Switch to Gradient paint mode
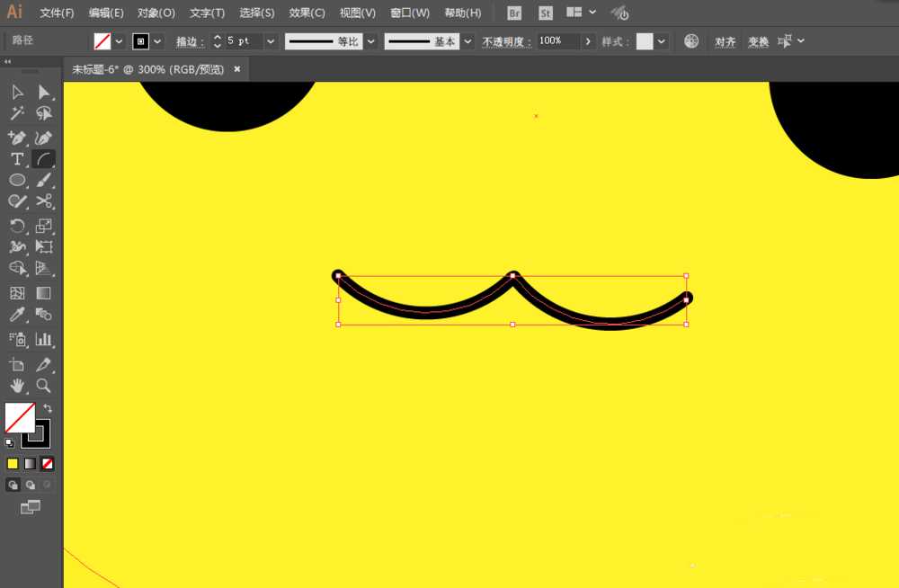Viewport: 899px width, 588px height. 30,464
